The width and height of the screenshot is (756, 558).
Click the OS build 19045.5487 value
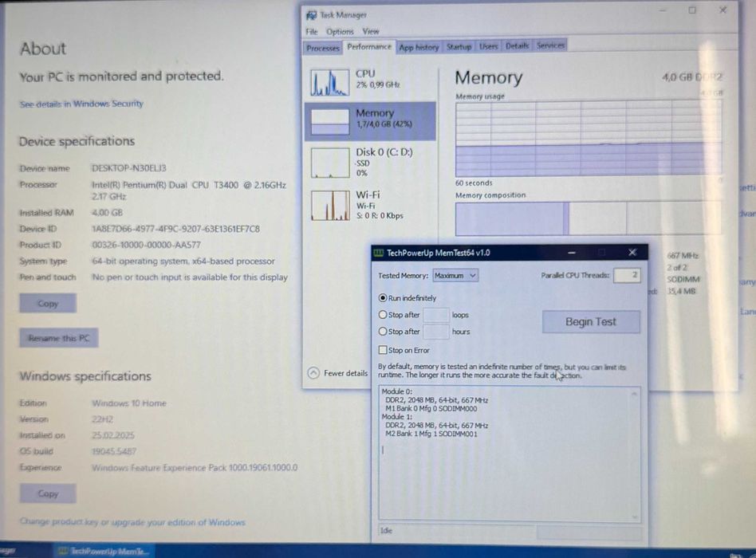click(x=114, y=451)
